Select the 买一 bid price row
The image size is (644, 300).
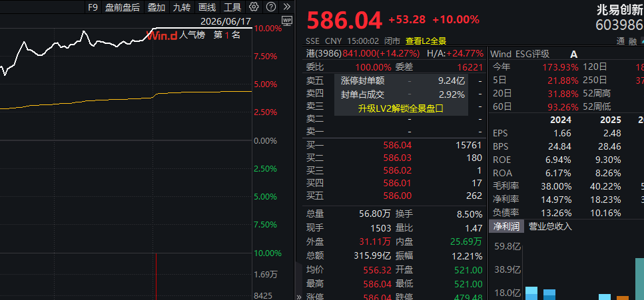pos(394,145)
